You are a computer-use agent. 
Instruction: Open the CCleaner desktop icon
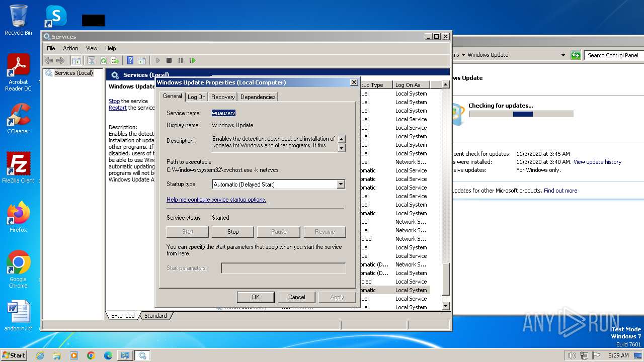tap(18, 119)
